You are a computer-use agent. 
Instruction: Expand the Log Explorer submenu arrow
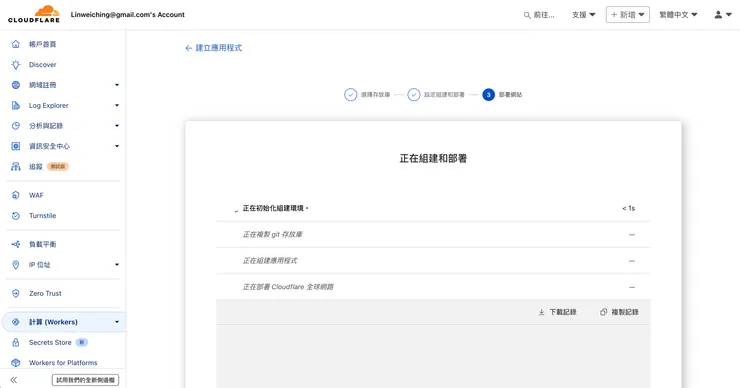pyautogui.click(x=117, y=105)
